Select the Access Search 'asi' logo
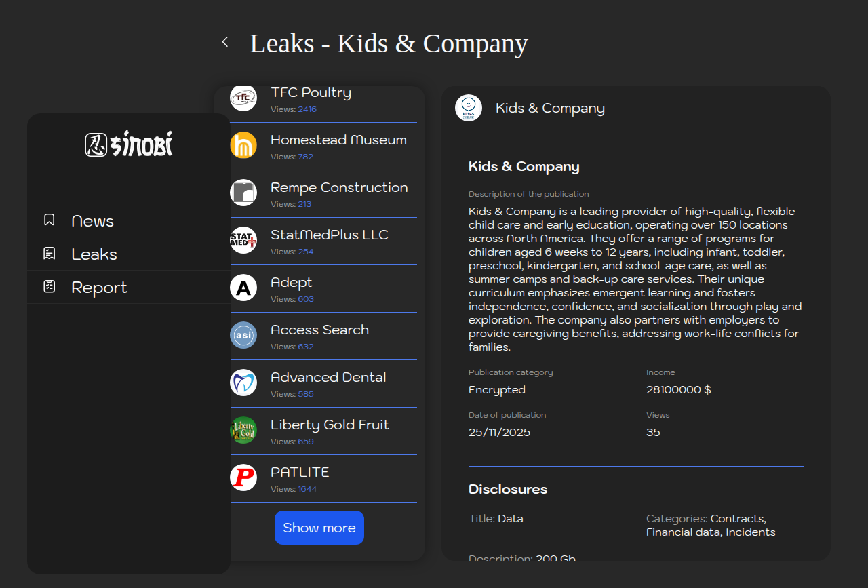This screenshot has width=868, height=588. pyautogui.click(x=243, y=336)
